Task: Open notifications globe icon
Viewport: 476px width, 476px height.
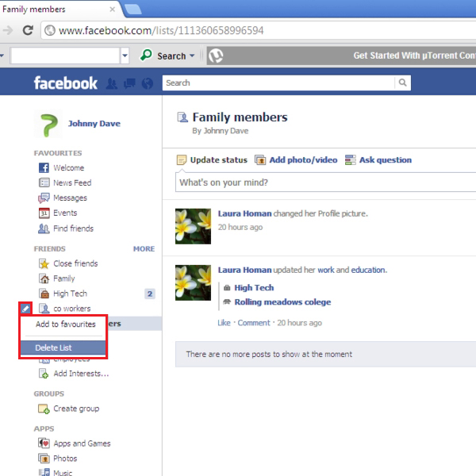Action: pyautogui.click(x=148, y=83)
